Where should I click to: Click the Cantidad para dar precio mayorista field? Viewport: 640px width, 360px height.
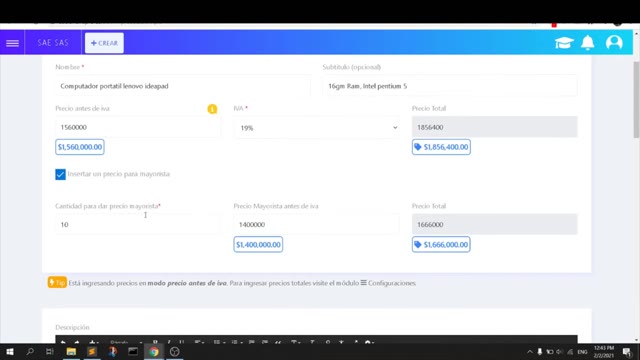click(138, 224)
